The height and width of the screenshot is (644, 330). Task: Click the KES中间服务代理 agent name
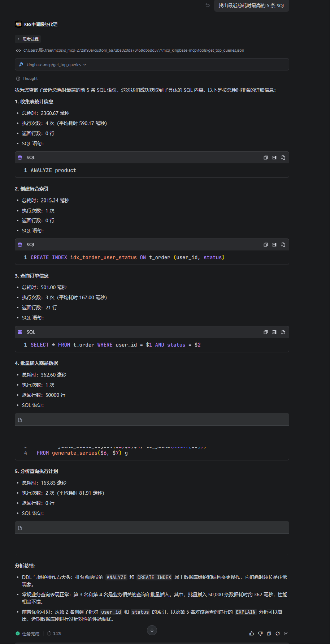pyautogui.click(x=41, y=24)
